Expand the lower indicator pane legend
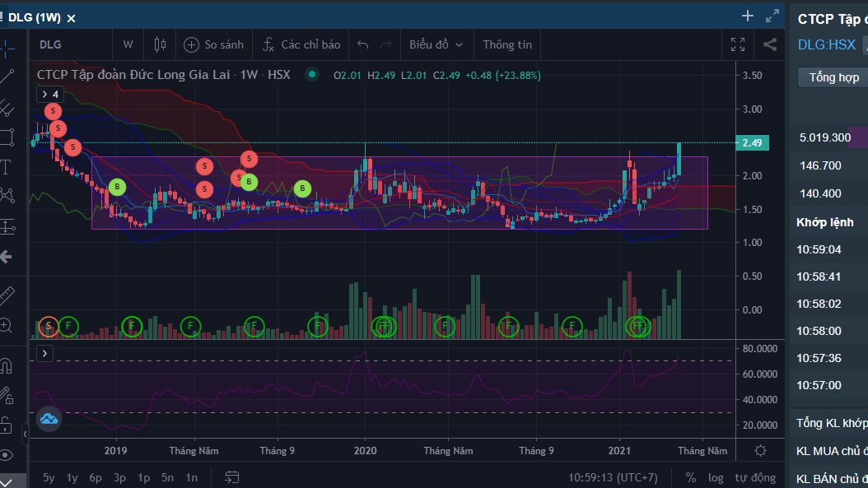This screenshot has height=488, width=868. [x=44, y=353]
